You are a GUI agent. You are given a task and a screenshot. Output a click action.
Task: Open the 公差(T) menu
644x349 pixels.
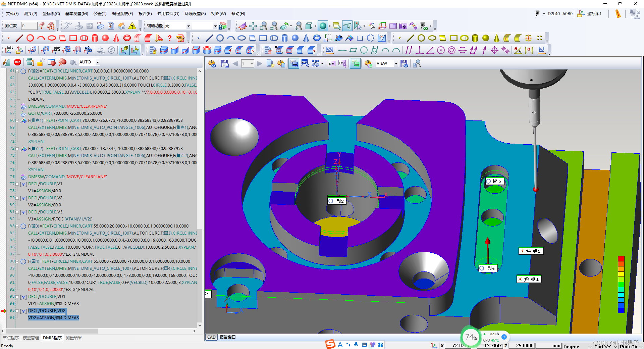[100, 14]
